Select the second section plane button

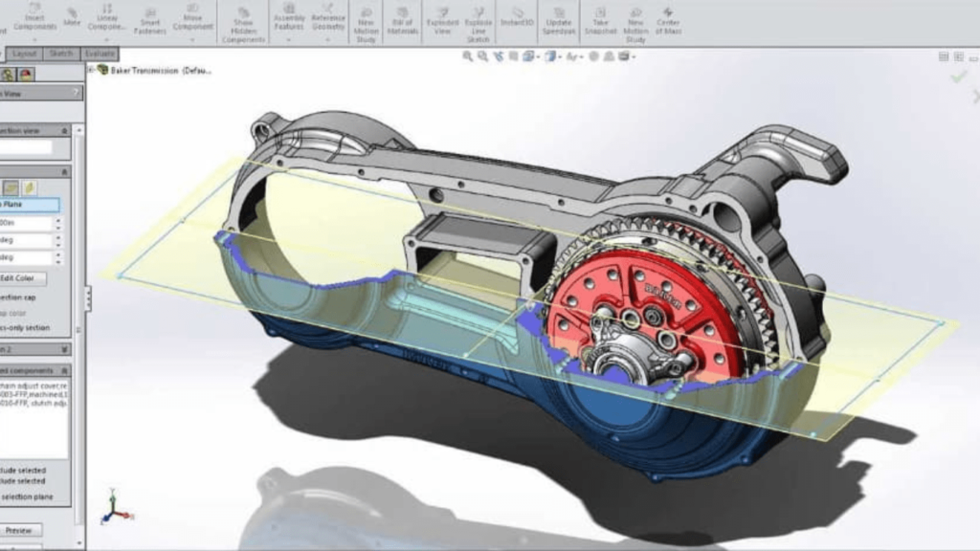point(29,187)
